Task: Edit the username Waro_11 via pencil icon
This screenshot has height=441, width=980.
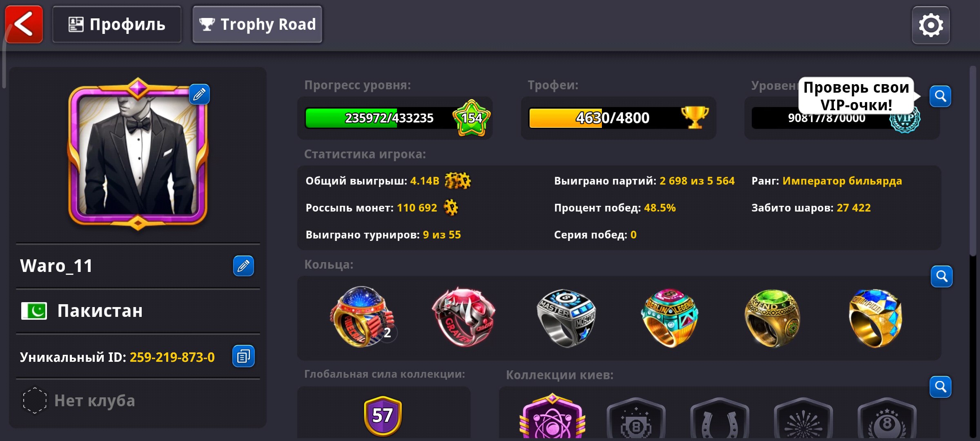Action: tap(243, 266)
